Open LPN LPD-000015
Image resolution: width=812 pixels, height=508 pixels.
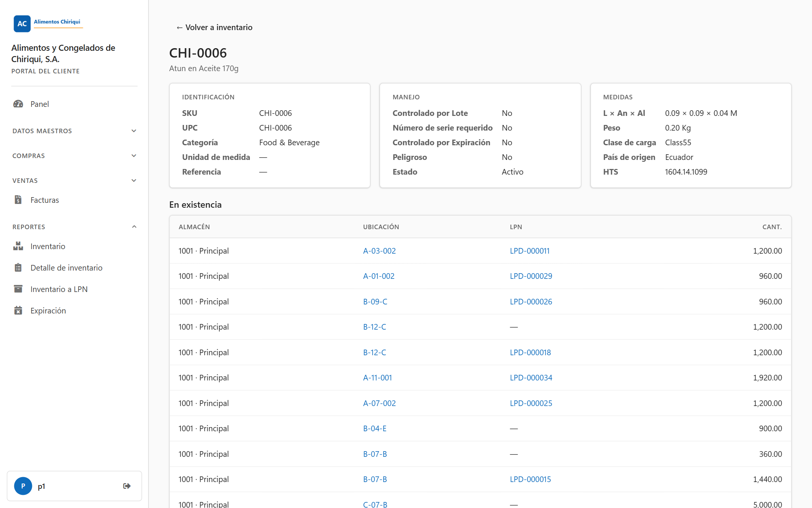coord(530,479)
